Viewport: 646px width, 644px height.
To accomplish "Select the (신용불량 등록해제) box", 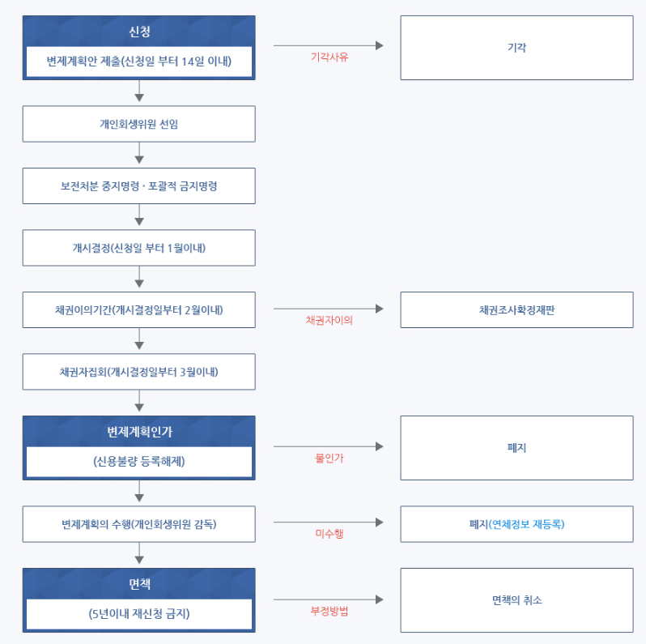I will 139,462.
